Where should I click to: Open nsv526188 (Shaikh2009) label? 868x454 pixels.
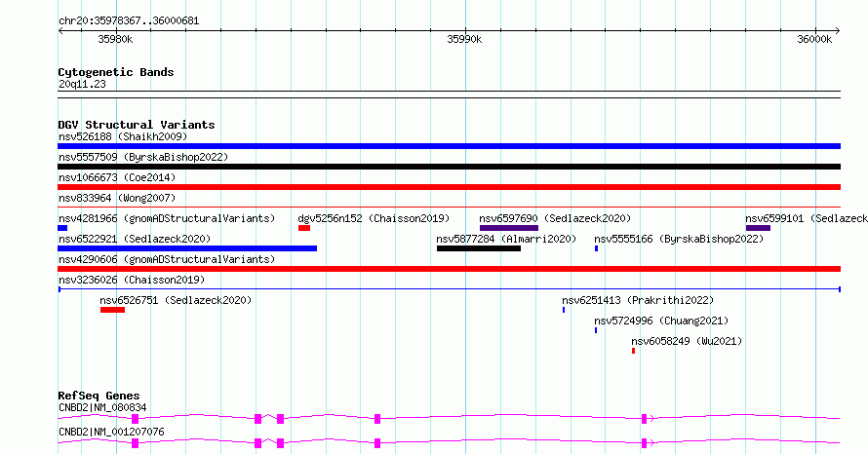point(123,136)
